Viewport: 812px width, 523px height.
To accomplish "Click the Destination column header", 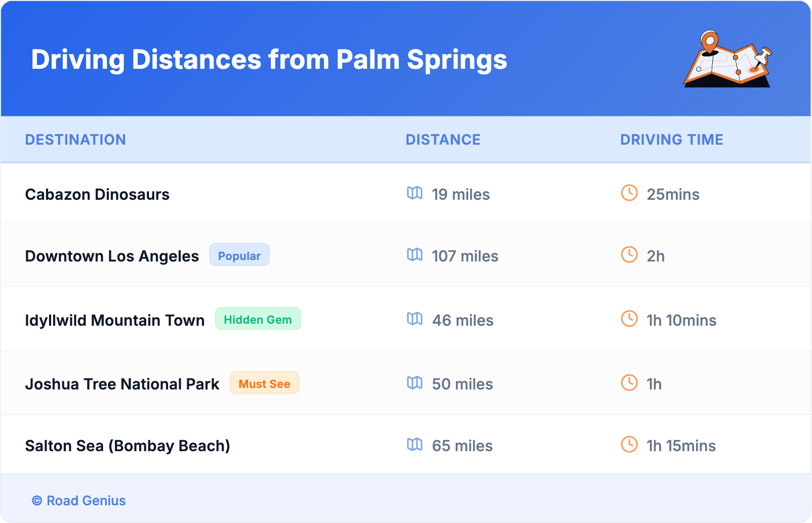I will (75, 140).
